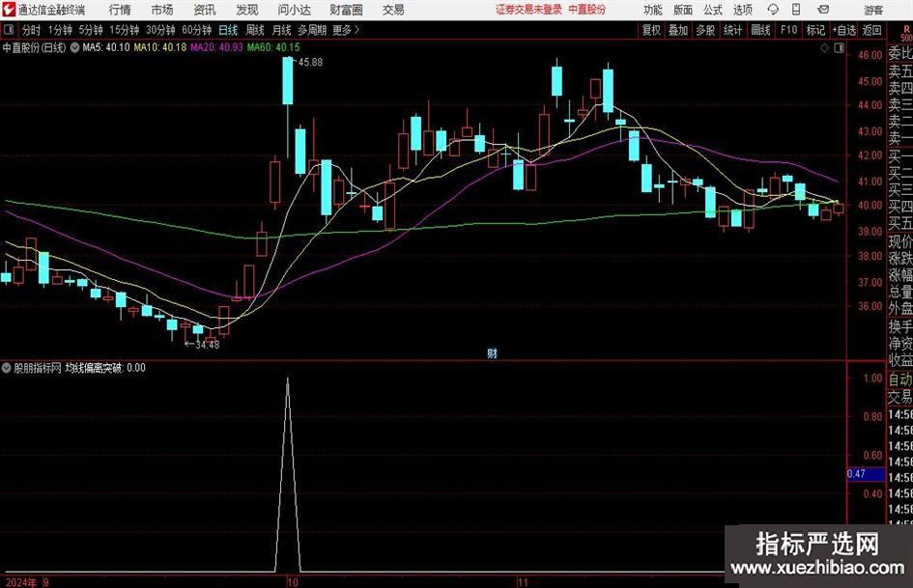Click the customer service headset icon
Viewport: 913px width, 588px height.
(x=773, y=10)
